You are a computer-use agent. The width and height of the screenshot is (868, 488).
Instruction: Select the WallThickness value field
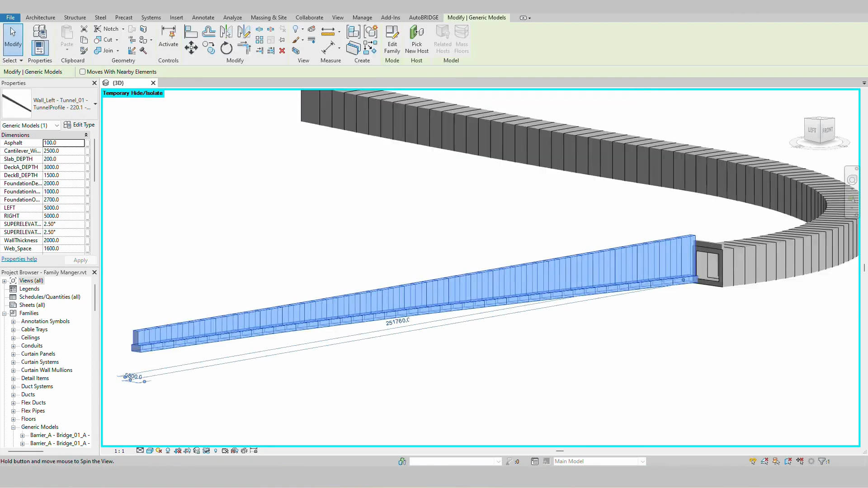(x=64, y=240)
